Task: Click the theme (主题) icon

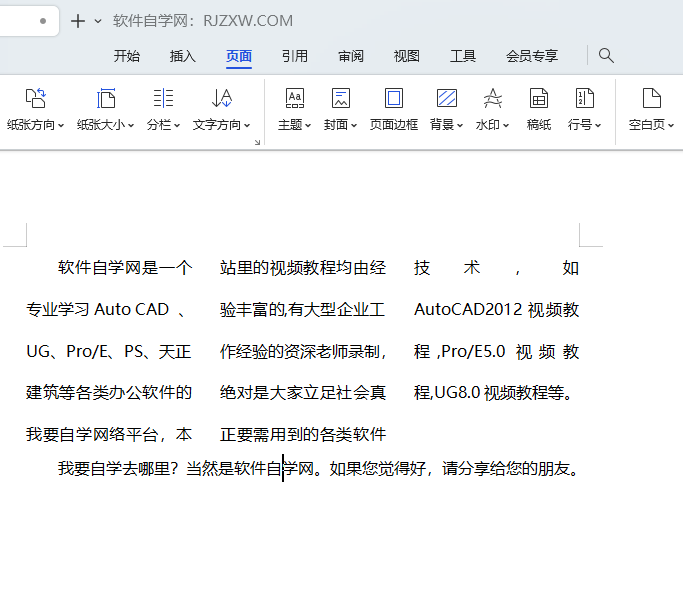Action: pyautogui.click(x=295, y=98)
